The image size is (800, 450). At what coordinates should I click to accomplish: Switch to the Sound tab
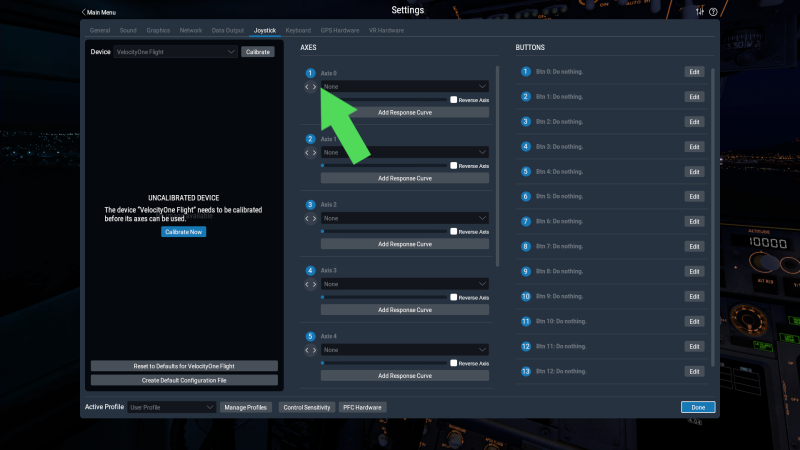[128, 31]
